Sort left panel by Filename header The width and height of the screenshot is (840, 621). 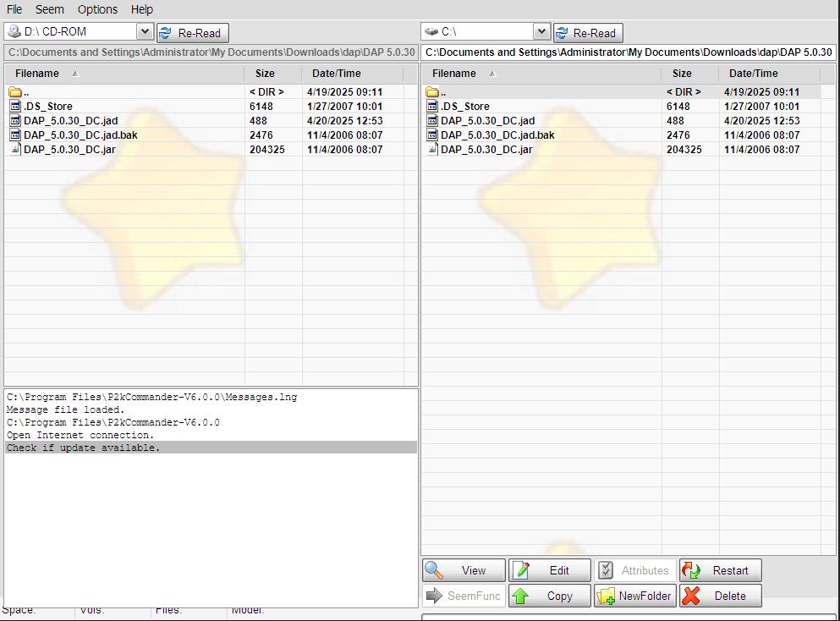click(x=124, y=74)
